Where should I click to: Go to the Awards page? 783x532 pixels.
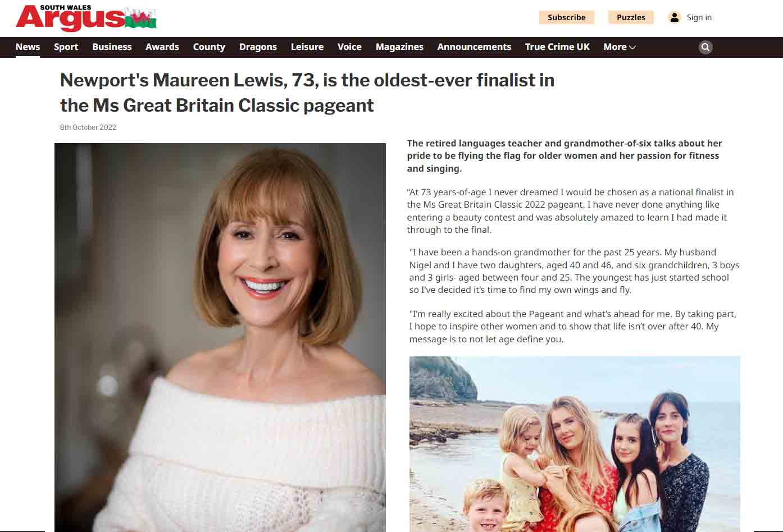[x=162, y=47]
